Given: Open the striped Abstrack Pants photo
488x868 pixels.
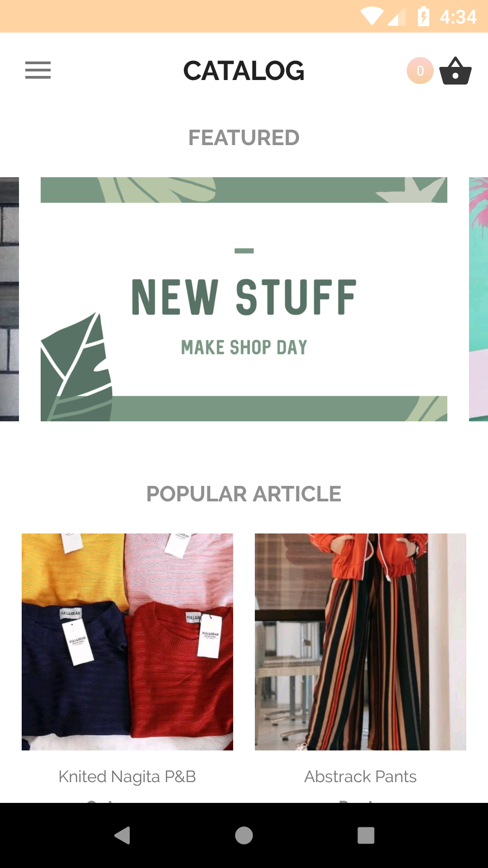Looking at the screenshot, I should point(361,642).
